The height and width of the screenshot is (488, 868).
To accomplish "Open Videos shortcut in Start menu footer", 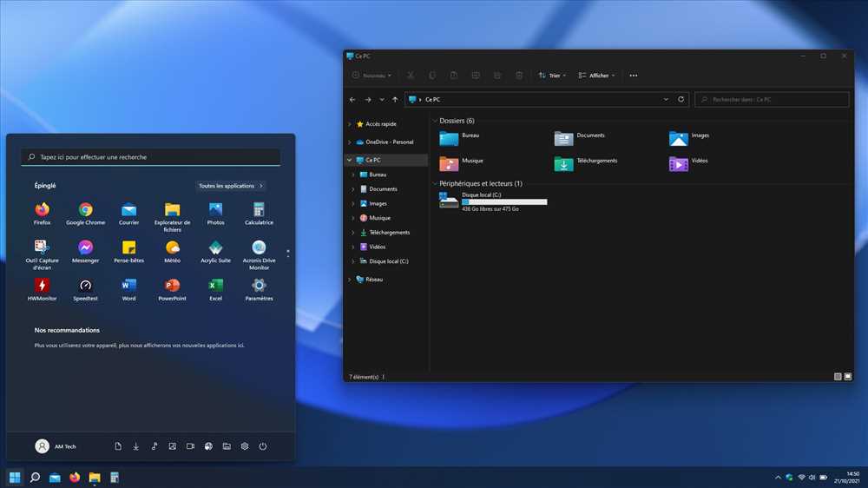I will click(x=190, y=446).
